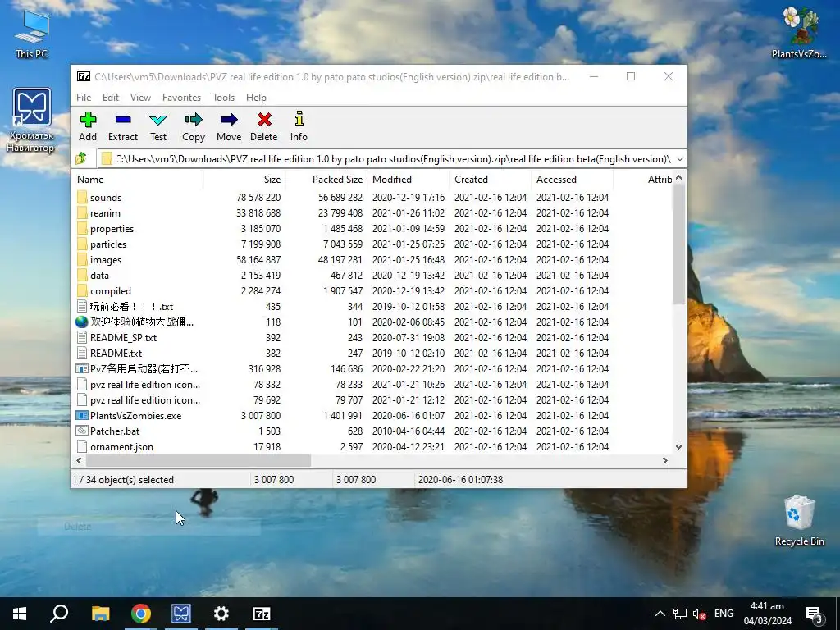Sort by Size column header
The height and width of the screenshot is (630, 840).
point(244,180)
